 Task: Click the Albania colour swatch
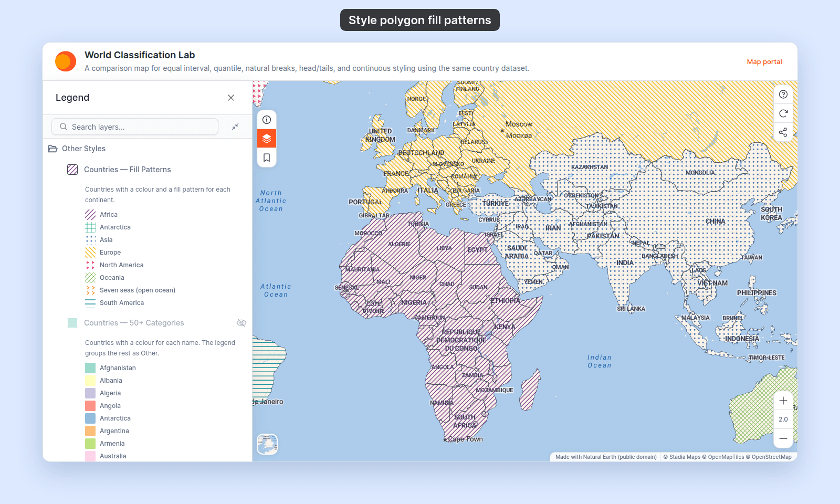(x=90, y=381)
